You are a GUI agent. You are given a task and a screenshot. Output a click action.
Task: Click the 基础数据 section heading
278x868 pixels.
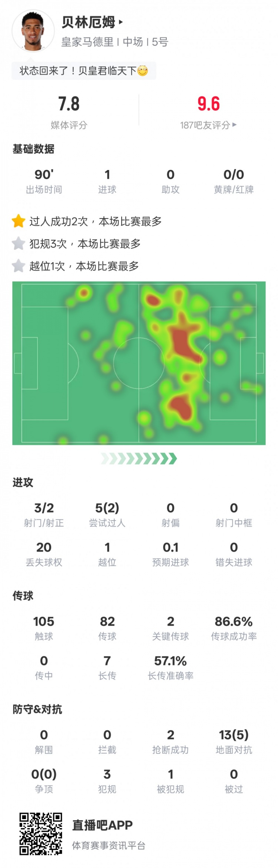pyautogui.click(x=33, y=149)
